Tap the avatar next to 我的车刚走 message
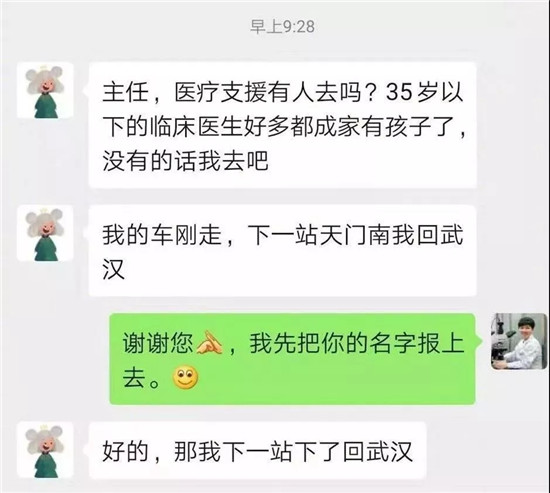Image resolution: width=550 pixels, height=493 pixels. 45,233
